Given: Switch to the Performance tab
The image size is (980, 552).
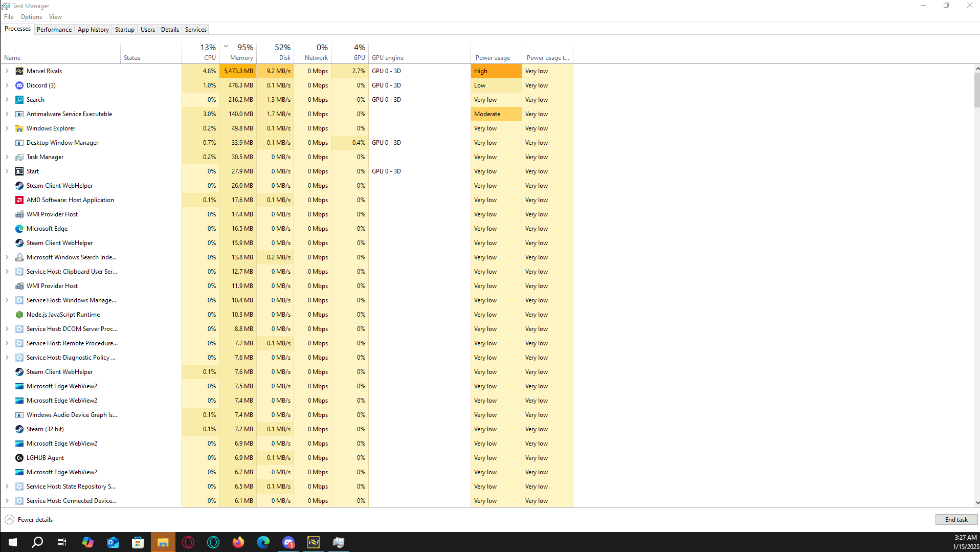Looking at the screenshot, I should coord(54,30).
